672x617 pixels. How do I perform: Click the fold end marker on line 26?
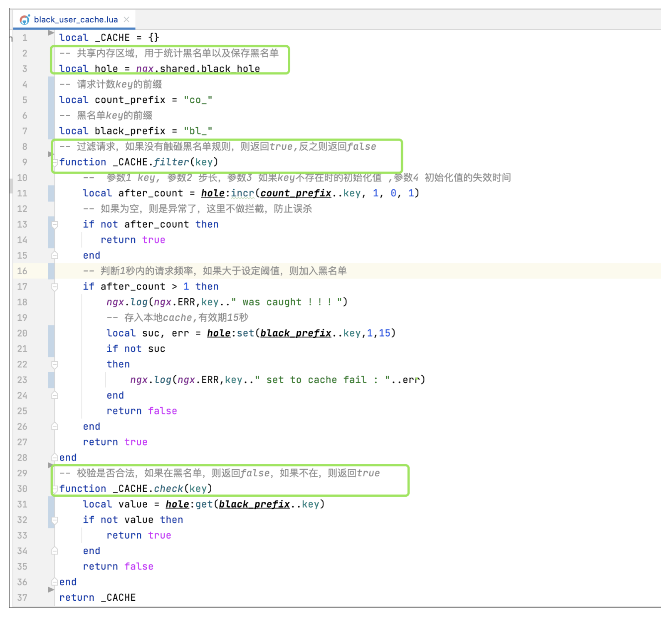pos(54,426)
